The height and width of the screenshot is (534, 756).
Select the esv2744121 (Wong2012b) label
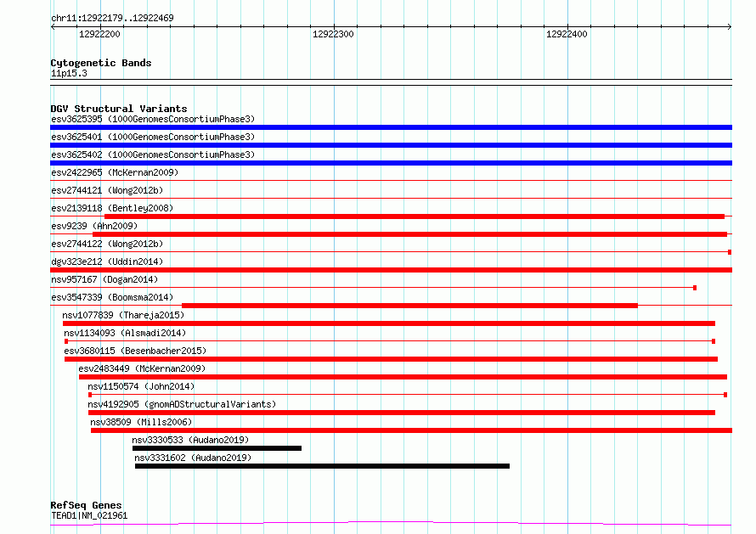[x=107, y=190]
